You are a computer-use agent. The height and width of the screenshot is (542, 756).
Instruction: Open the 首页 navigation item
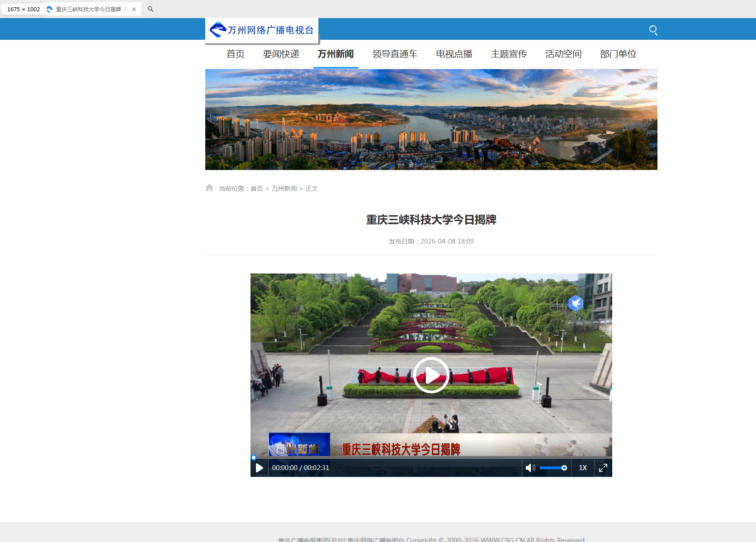coord(235,54)
